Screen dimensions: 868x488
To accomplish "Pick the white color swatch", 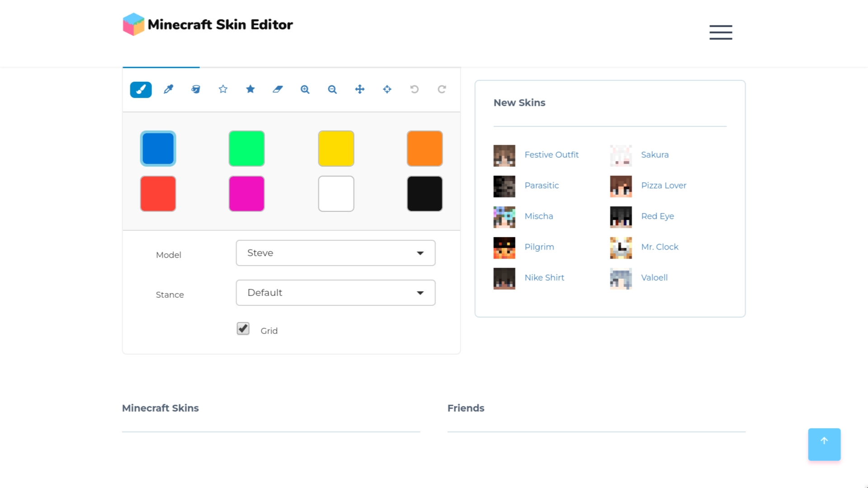I will [336, 194].
